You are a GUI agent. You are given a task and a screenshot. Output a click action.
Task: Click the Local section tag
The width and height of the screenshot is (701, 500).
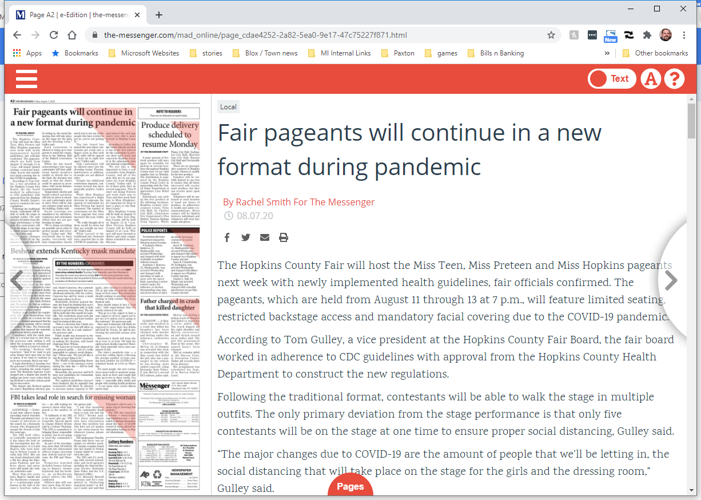(x=228, y=107)
